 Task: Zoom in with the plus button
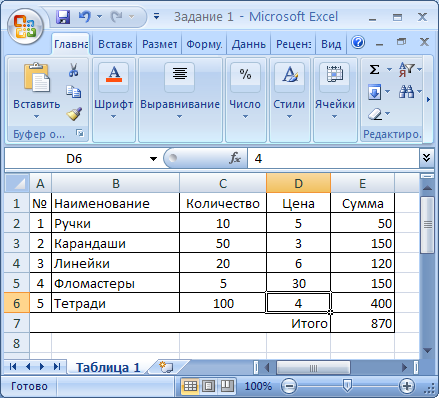click(x=407, y=386)
